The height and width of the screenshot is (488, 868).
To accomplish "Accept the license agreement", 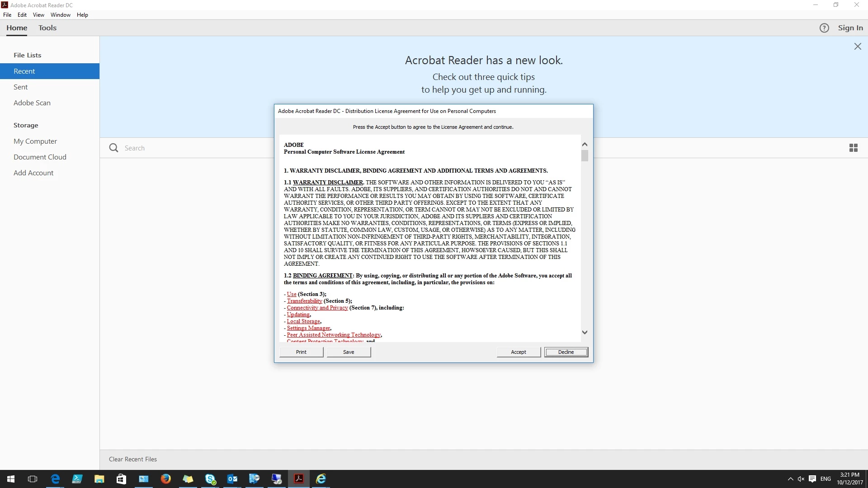I will click(x=519, y=352).
